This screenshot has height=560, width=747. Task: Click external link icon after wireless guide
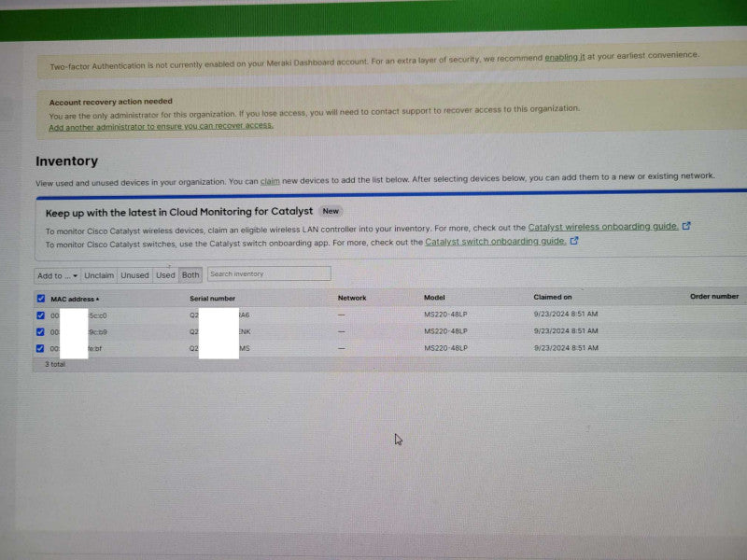(x=686, y=226)
